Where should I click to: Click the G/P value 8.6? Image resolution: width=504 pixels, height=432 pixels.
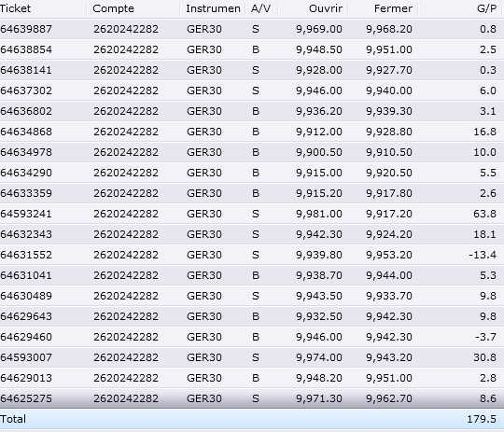(x=488, y=399)
